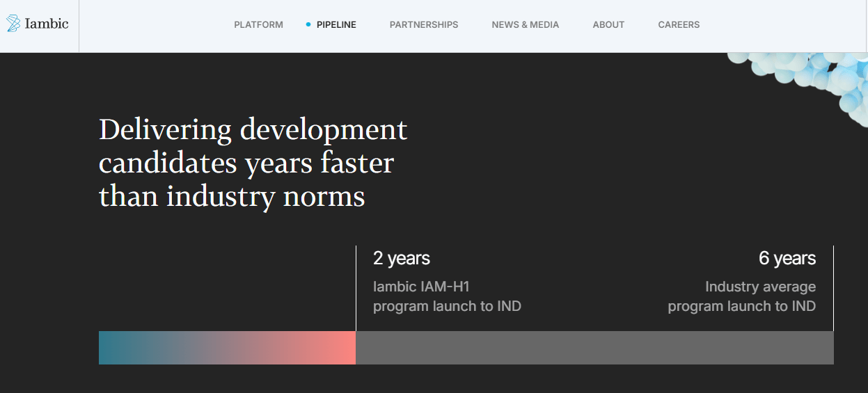Click 'Industry average' text
The image size is (868, 393).
(x=760, y=287)
